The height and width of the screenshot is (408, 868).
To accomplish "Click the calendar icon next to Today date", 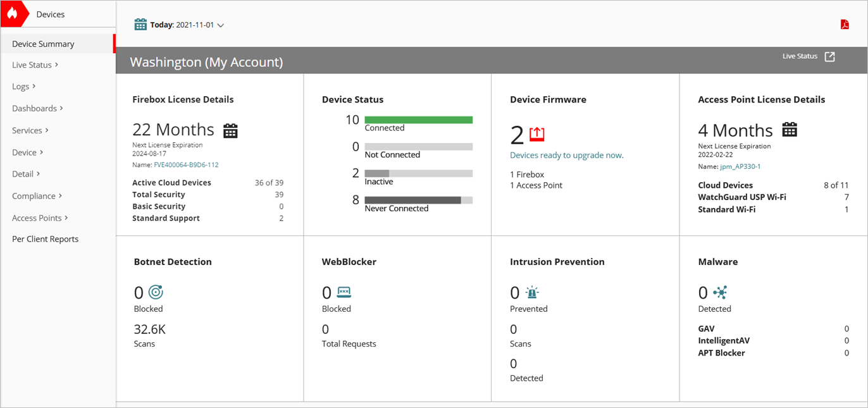I will click(140, 23).
